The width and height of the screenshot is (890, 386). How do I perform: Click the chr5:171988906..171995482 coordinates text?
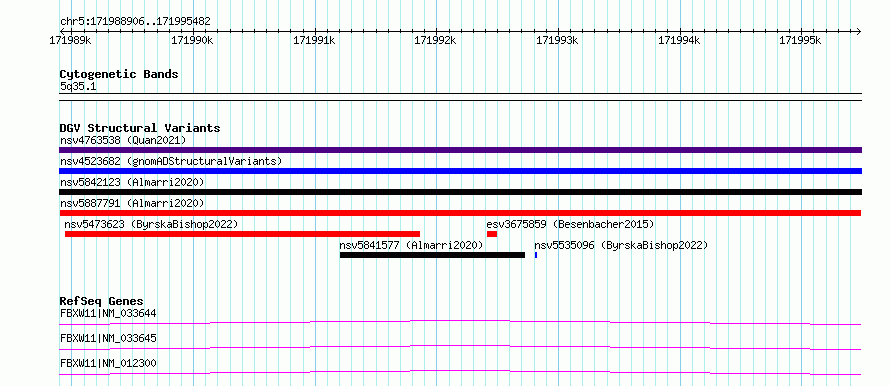point(135,22)
